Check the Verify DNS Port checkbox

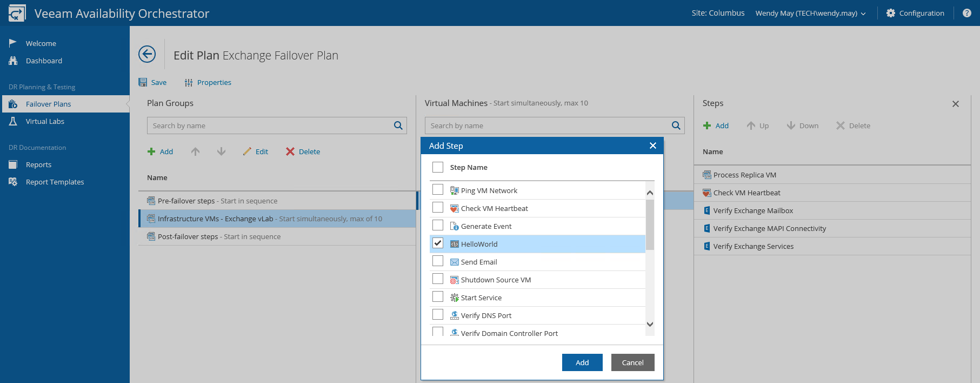(x=438, y=314)
